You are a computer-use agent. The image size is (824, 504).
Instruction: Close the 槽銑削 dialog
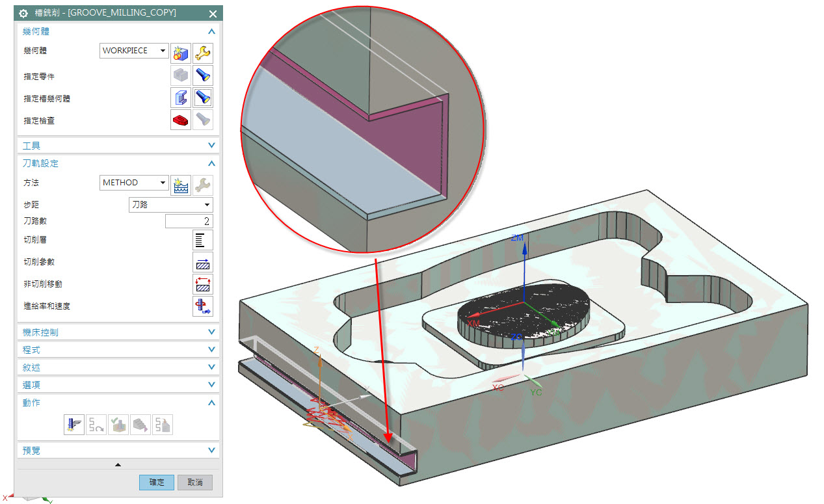[213, 14]
